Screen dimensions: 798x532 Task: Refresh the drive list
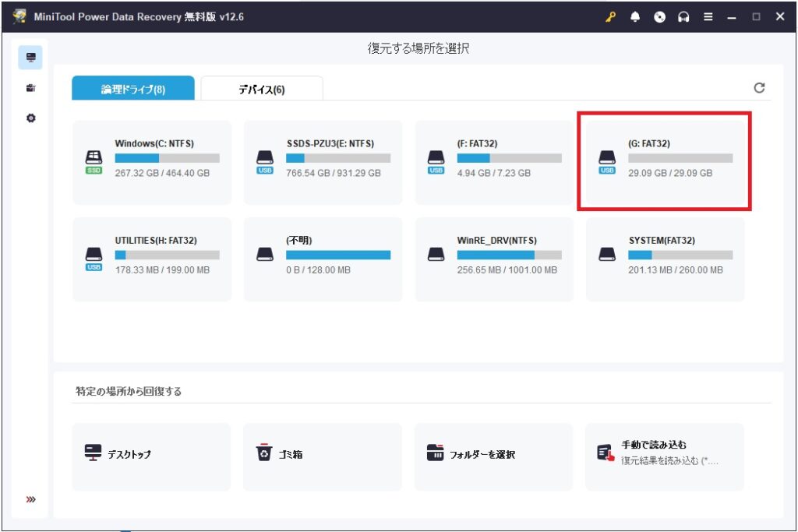pyautogui.click(x=759, y=88)
